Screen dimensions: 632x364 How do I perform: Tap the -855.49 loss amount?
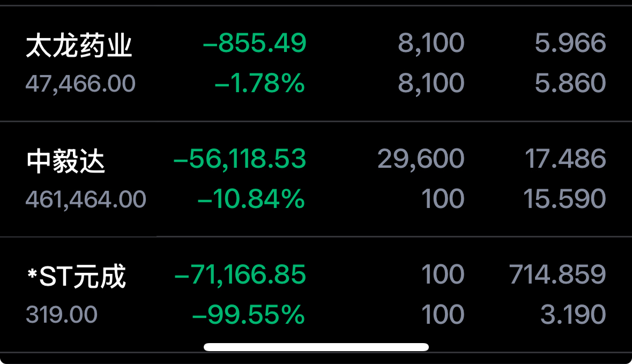tap(254, 43)
